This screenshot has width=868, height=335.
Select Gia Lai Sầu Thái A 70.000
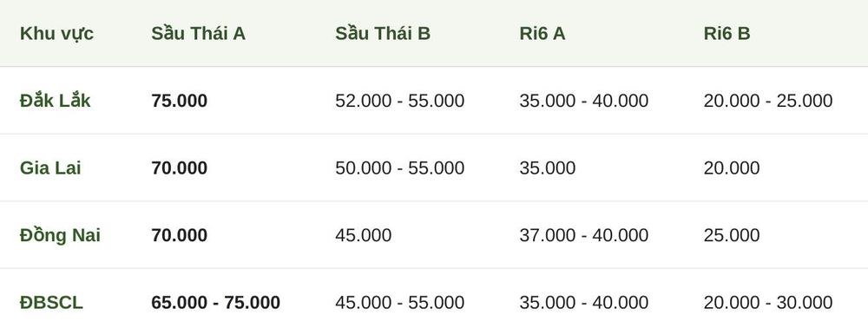tap(180, 167)
